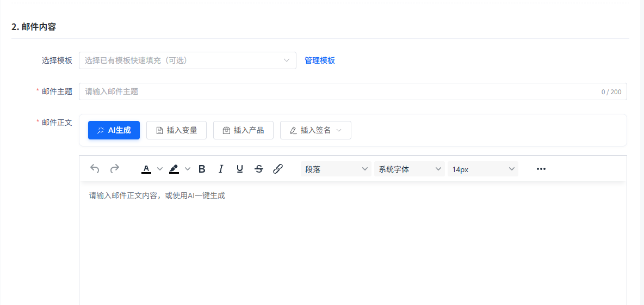Apply the text color with A icon
Screen dimensions: 644x305
click(x=146, y=169)
